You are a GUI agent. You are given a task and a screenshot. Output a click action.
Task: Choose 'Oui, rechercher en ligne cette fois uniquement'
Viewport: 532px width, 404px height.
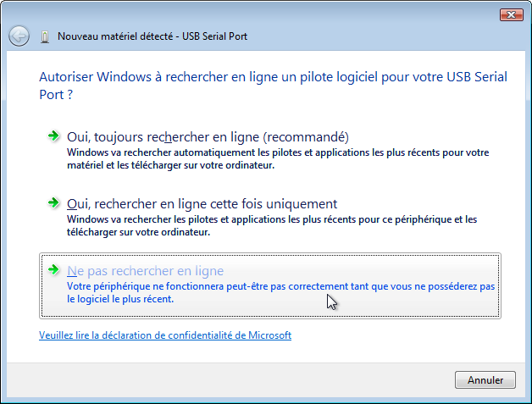pyautogui.click(x=202, y=204)
